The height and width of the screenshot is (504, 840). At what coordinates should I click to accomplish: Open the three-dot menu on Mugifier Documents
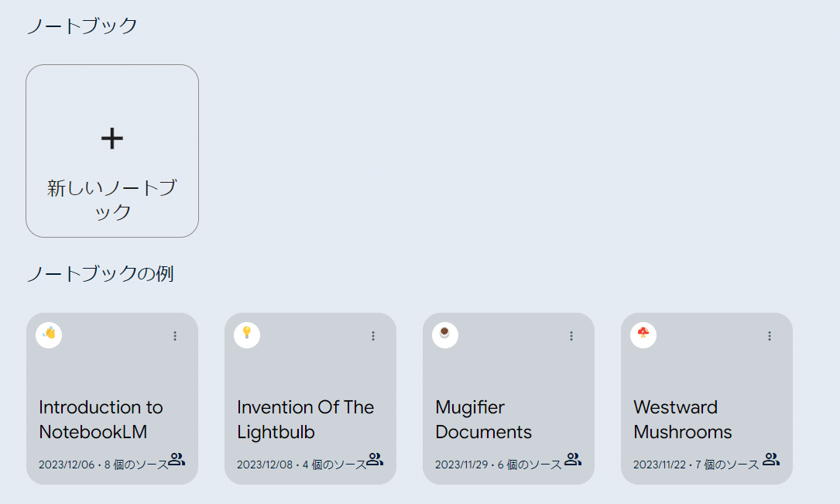(571, 336)
